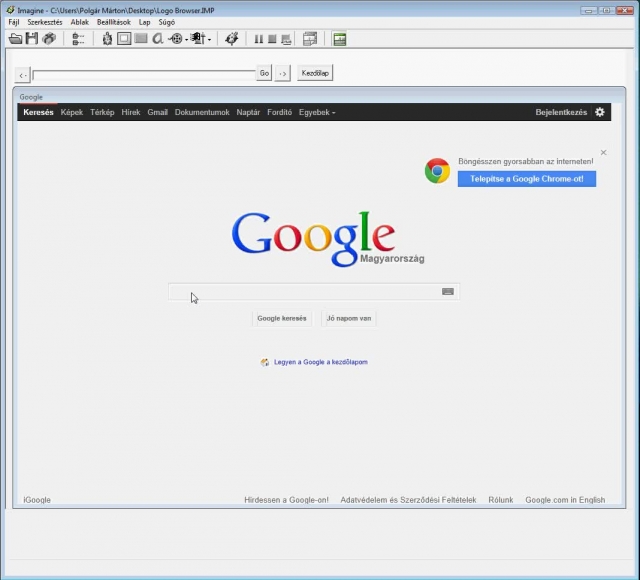Open Fordító in the Google bar

coord(280,112)
